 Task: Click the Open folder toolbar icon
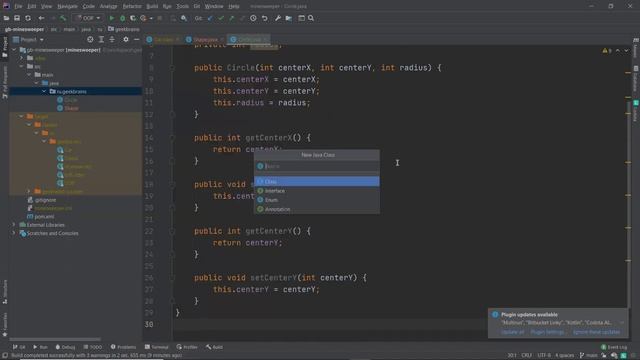click(x=7, y=18)
